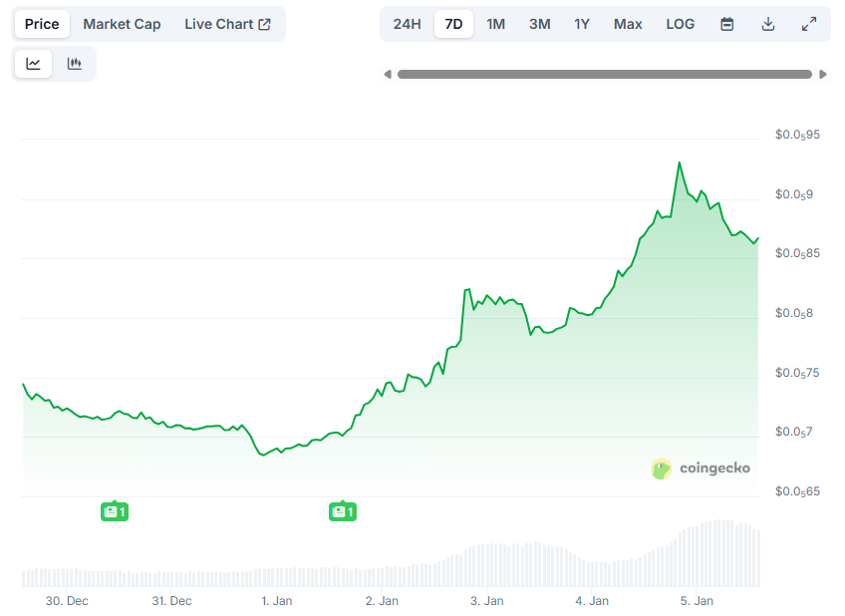845x616 pixels.
Task: Switch to the Market Cap tab
Action: 122,23
